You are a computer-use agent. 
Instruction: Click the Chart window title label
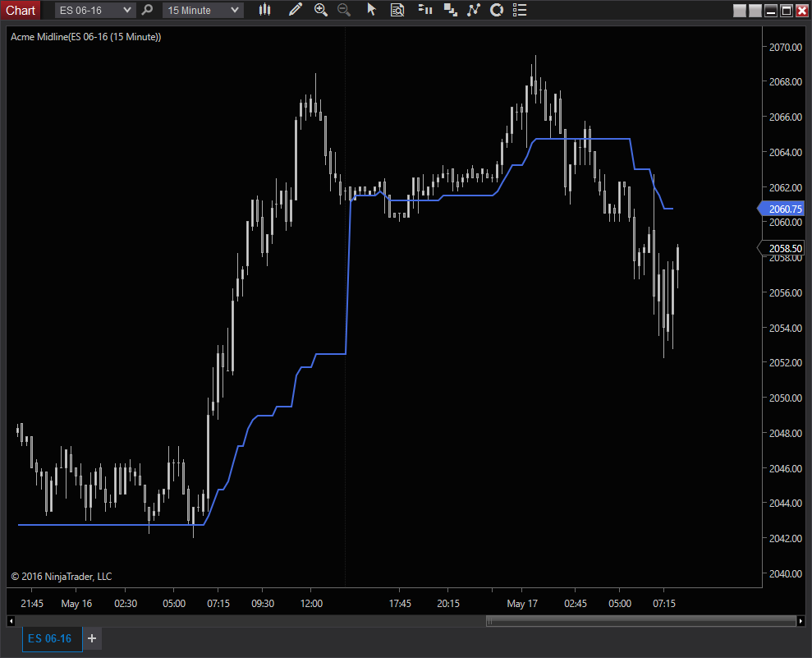[21, 11]
